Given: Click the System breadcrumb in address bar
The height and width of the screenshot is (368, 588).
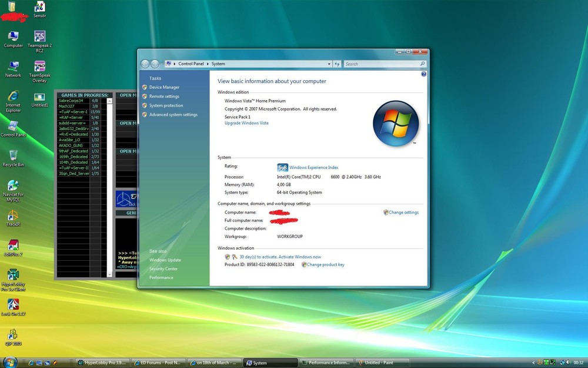Looking at the screenshot, I should point(218,64).
